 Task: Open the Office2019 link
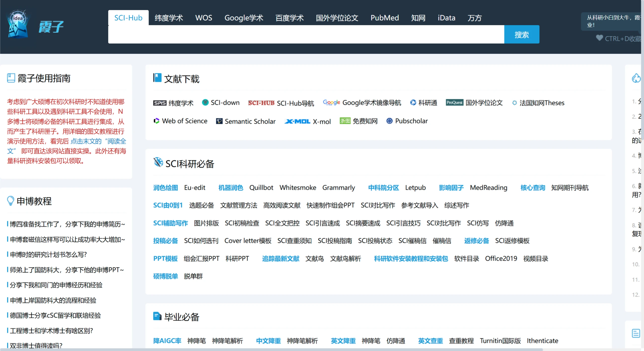click(501, 259)
